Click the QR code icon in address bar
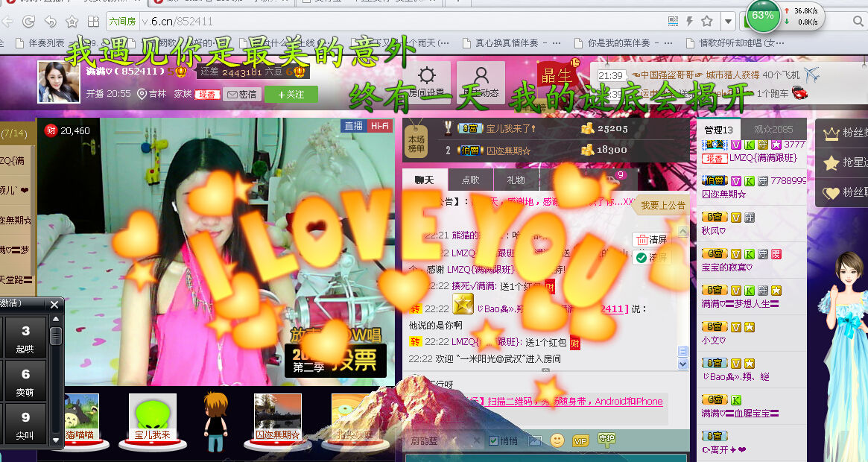 pos(673,22)
